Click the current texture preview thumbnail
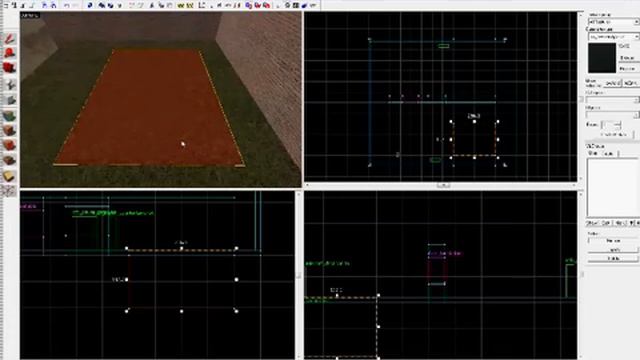The width and height of the screenshot is (640, 360). coord(602,58)
